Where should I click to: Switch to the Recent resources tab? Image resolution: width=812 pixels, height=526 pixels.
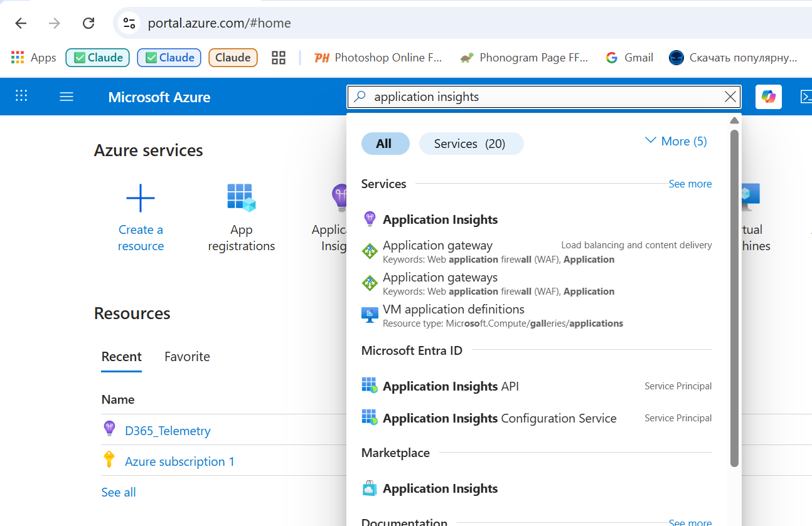(x=122, y=357)
